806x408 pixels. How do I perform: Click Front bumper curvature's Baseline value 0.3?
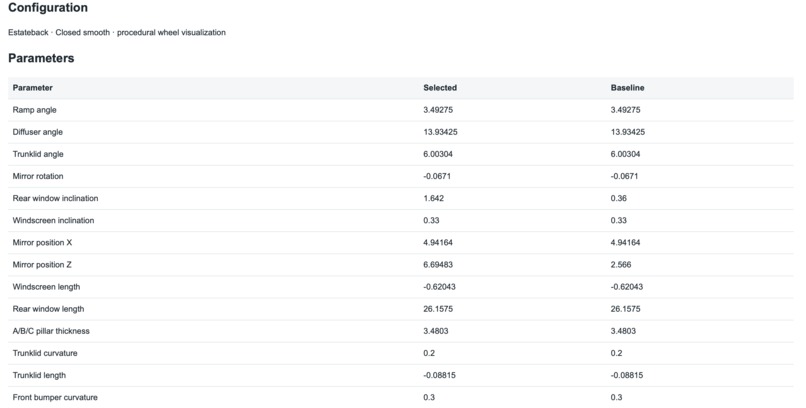[616, 397]
